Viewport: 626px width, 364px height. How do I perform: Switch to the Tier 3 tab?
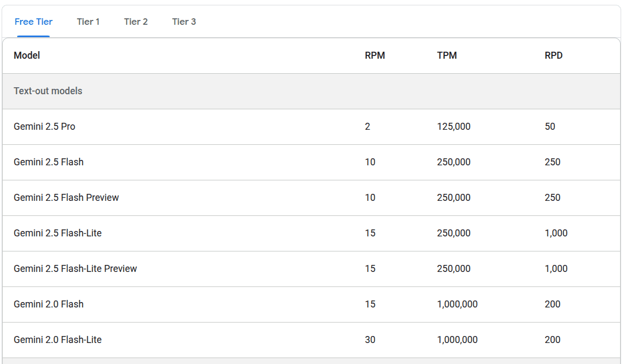click(184, 22)
